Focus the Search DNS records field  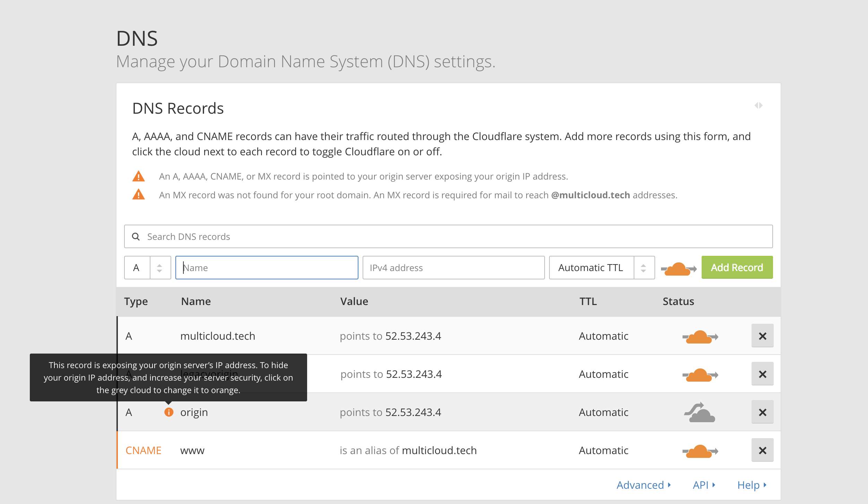(x=449, y=236)
